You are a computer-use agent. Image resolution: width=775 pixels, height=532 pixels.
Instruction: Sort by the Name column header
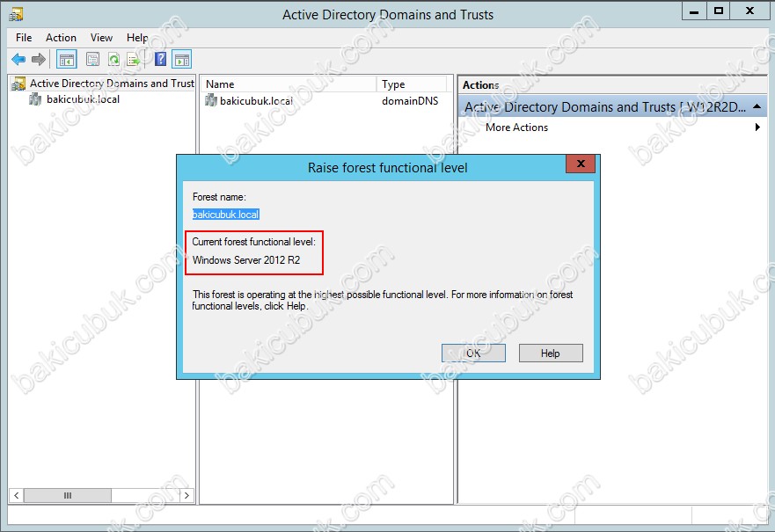289,84
